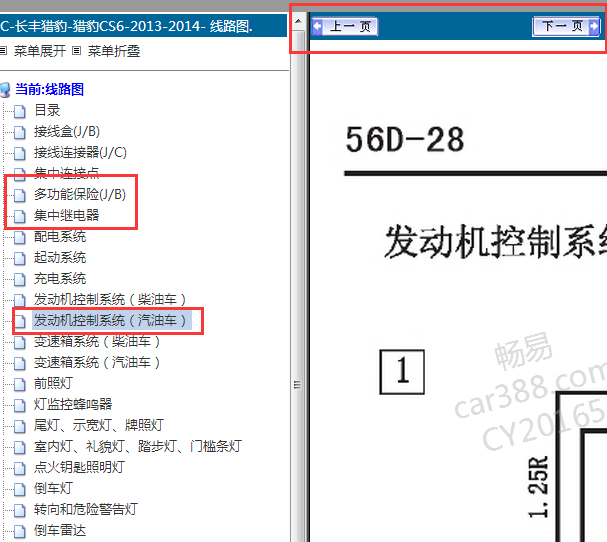Select 发动机控制系统（汽油车）entry
The width and height of the screenshot is (607, 542).
(112, 320)
